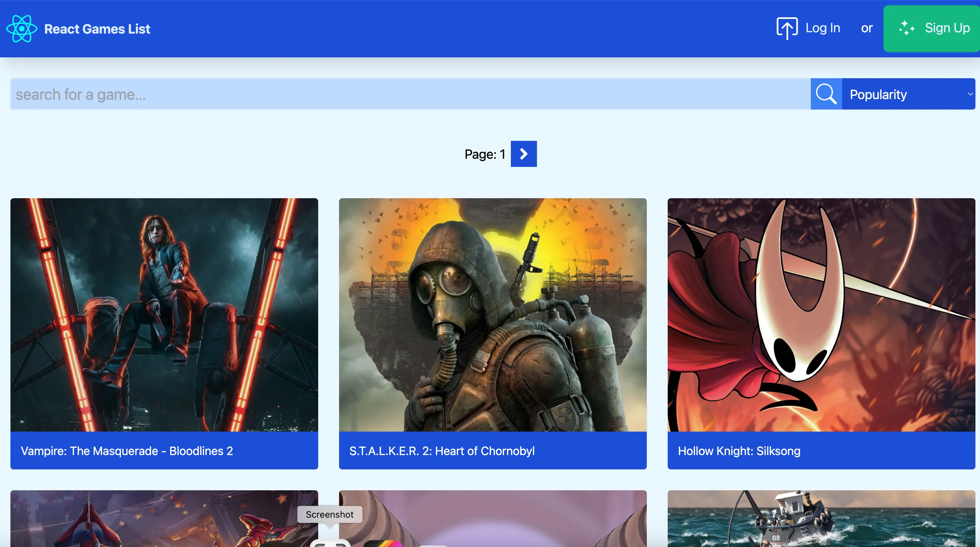Click the React Games List title

click(97, 29)
